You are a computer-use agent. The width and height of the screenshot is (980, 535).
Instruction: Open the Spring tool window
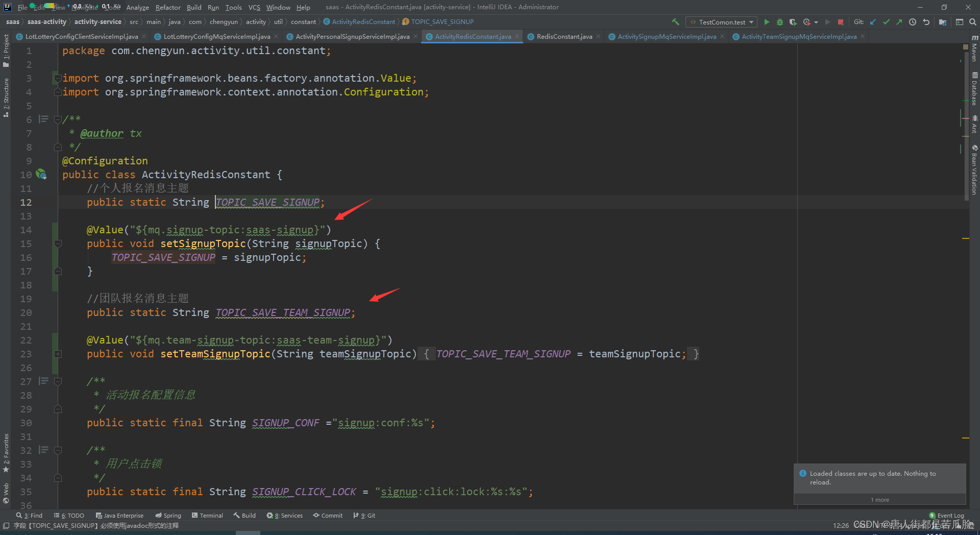[x=168, y=516]
